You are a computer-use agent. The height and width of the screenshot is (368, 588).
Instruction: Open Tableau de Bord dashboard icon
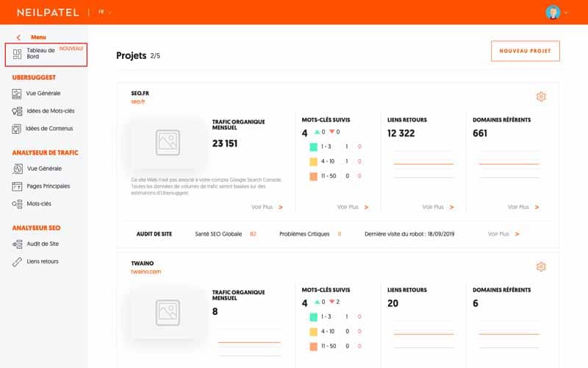pos(17,54)
